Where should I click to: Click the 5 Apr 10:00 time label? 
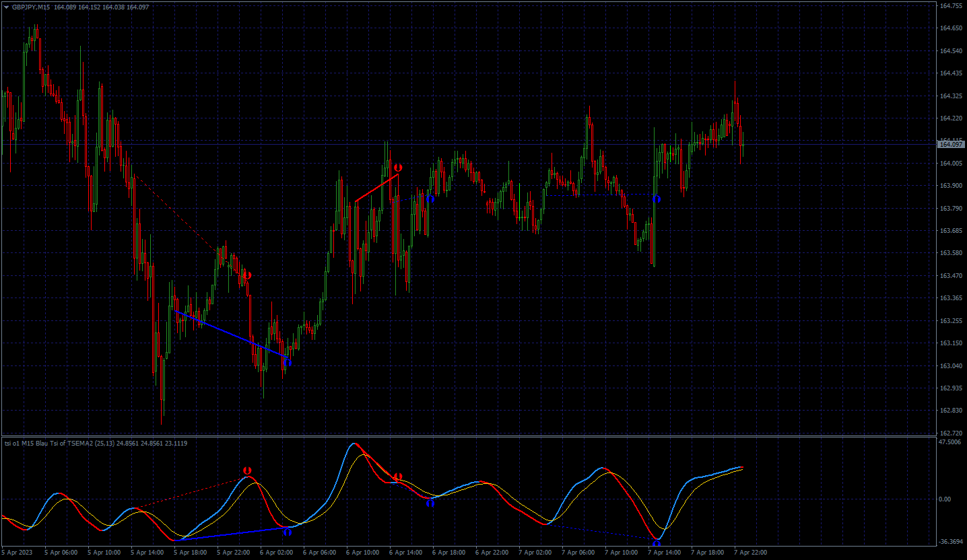click(x=104, y=553)
